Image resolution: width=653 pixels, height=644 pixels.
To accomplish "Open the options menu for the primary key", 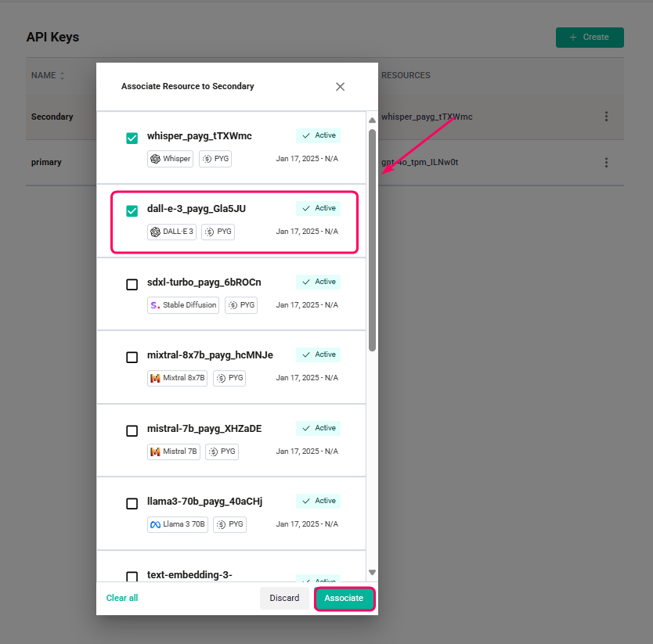I will (x=607, y=162).
